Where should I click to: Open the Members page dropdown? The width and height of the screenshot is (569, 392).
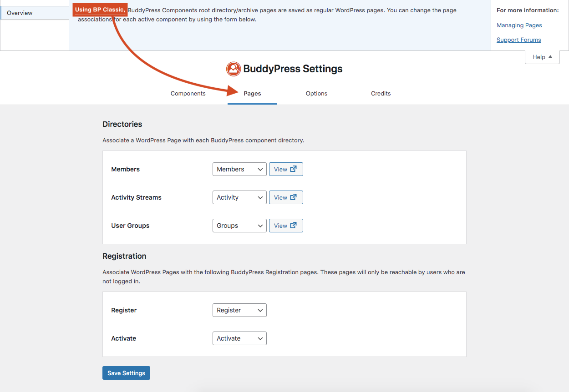239,169
